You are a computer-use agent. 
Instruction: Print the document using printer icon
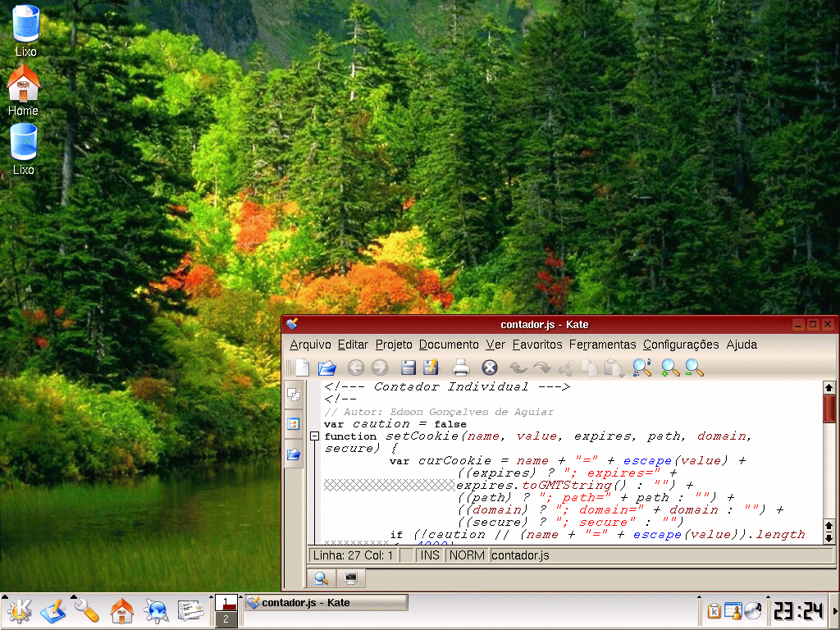click(x=461, y=367)
